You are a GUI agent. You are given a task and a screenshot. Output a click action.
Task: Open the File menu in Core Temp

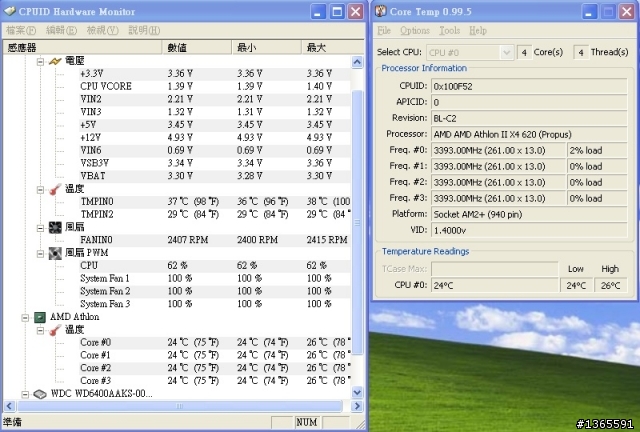point(384,31)
